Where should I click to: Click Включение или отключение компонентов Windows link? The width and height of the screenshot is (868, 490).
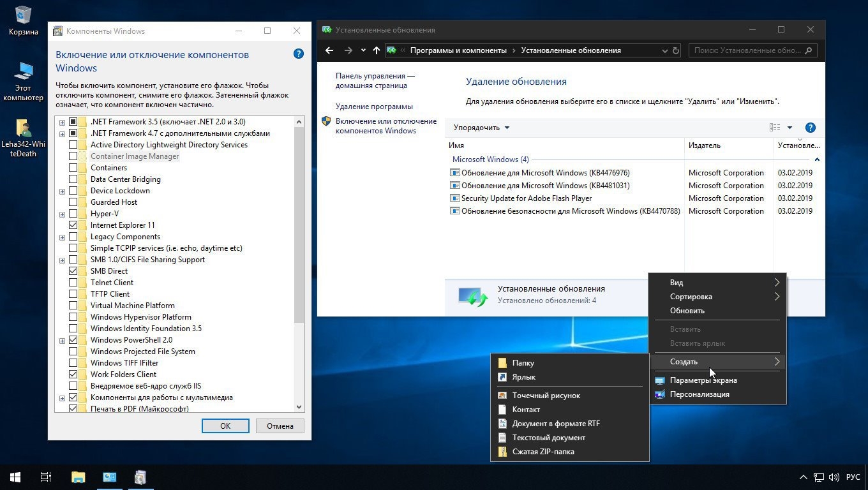point(385,126)
